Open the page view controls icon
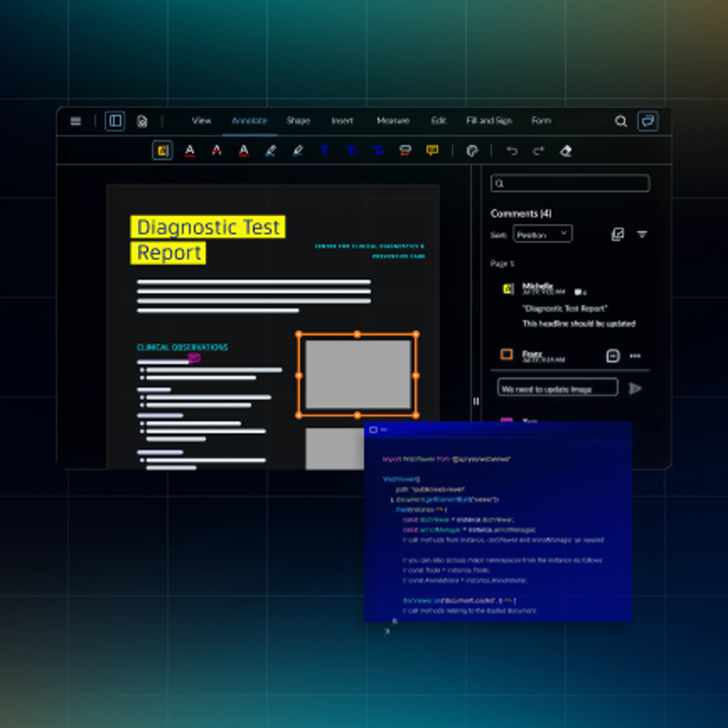This screenshot has width=728, height=728. click(x=142, y=121)
